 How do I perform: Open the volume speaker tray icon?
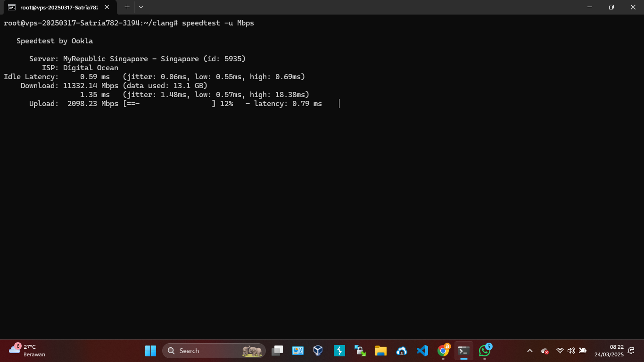tap(571, 351)
